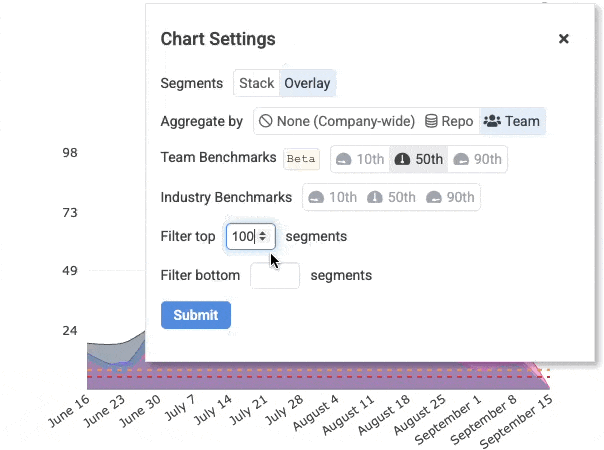Click the Filter top stepper arrows
This screenshot has width=604, height=450.
pos(263,236)
